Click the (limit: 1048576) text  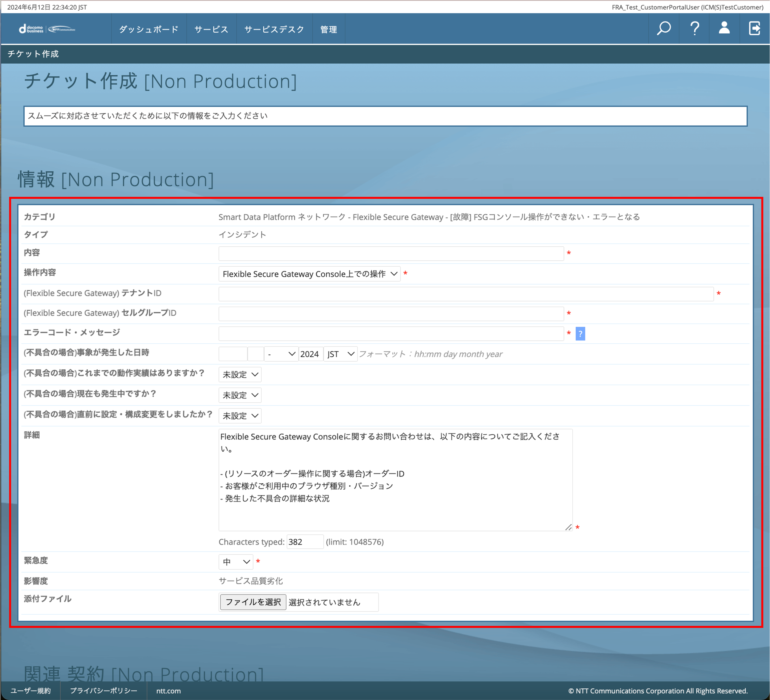click(x=355, y=542)
